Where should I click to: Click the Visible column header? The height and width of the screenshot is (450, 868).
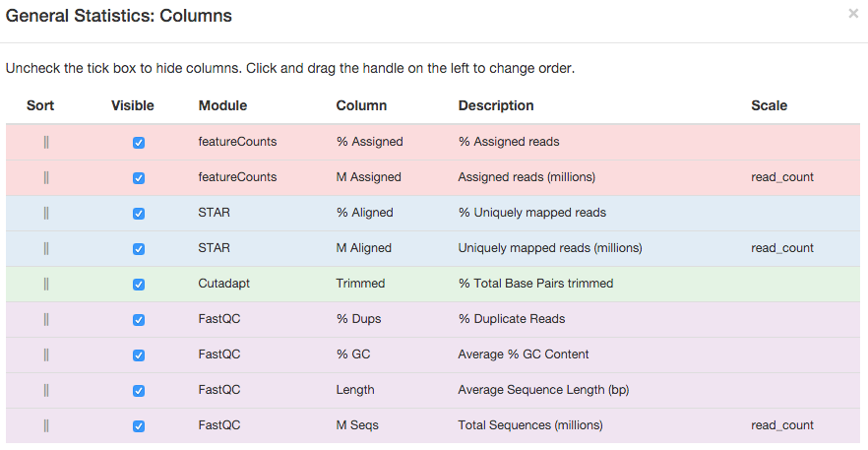click(x=133, y=105)
